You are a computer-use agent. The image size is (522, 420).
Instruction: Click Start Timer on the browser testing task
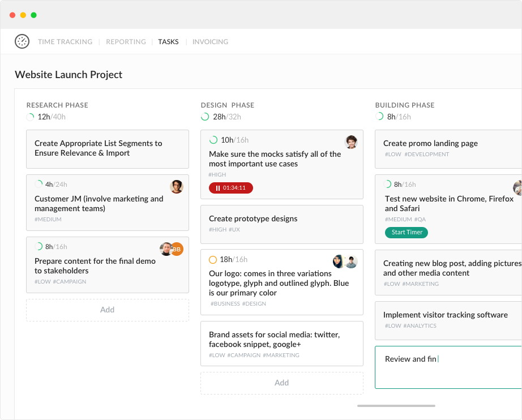pyautogui.click(x=406, y=232)
